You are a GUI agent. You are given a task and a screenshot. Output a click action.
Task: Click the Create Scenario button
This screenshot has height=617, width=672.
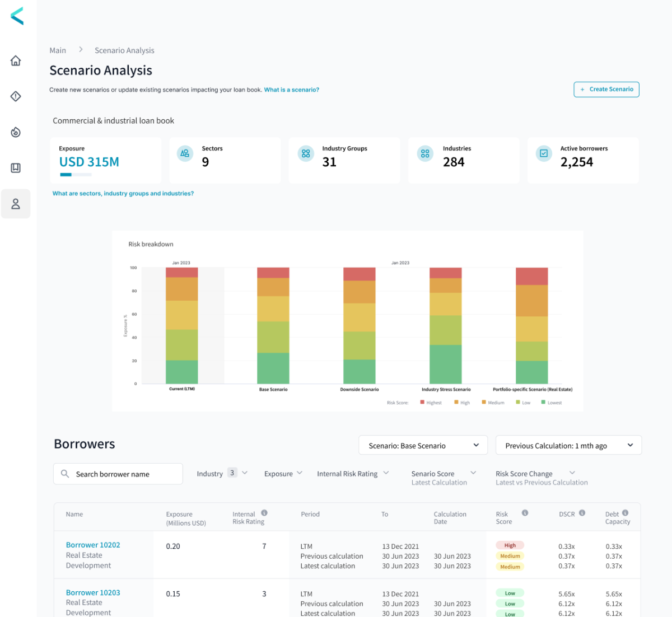point(606,90)
